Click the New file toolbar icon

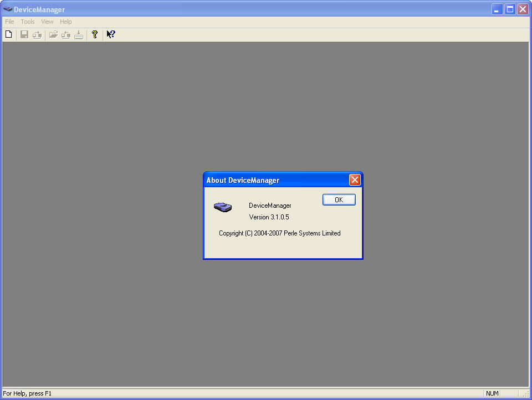coord(8,34)
